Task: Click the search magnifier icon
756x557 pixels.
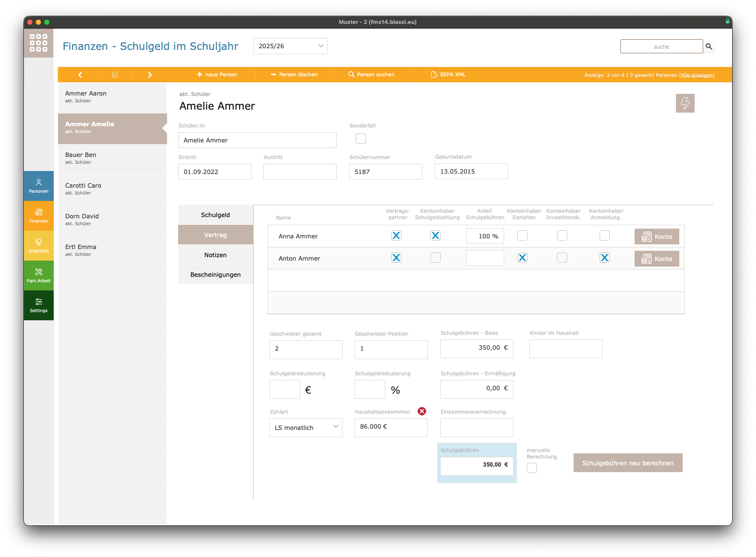Action: pyautogui.click(x=709, y=46)
